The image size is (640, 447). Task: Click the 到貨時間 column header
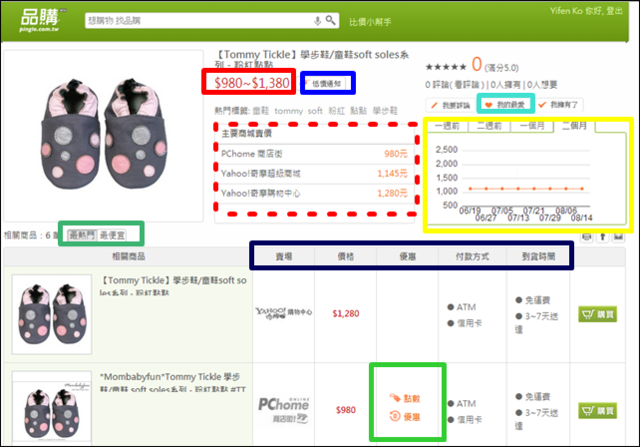538,256
